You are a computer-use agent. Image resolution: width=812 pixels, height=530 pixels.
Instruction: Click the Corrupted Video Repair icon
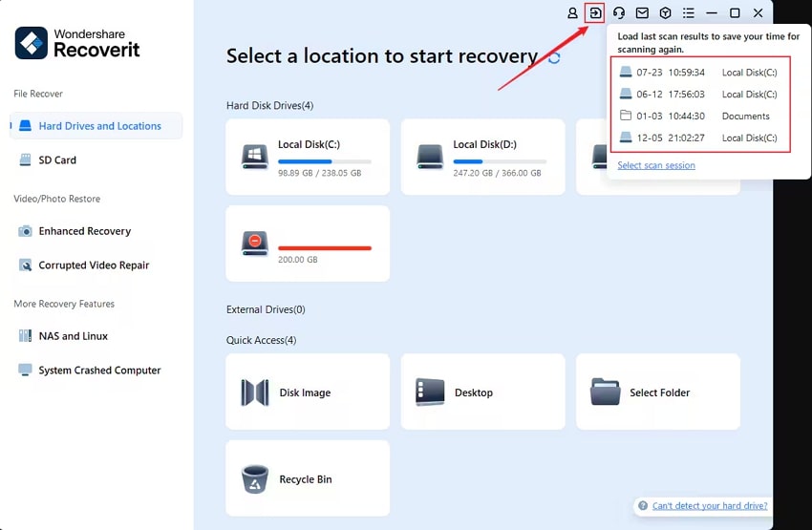[25, 265]
